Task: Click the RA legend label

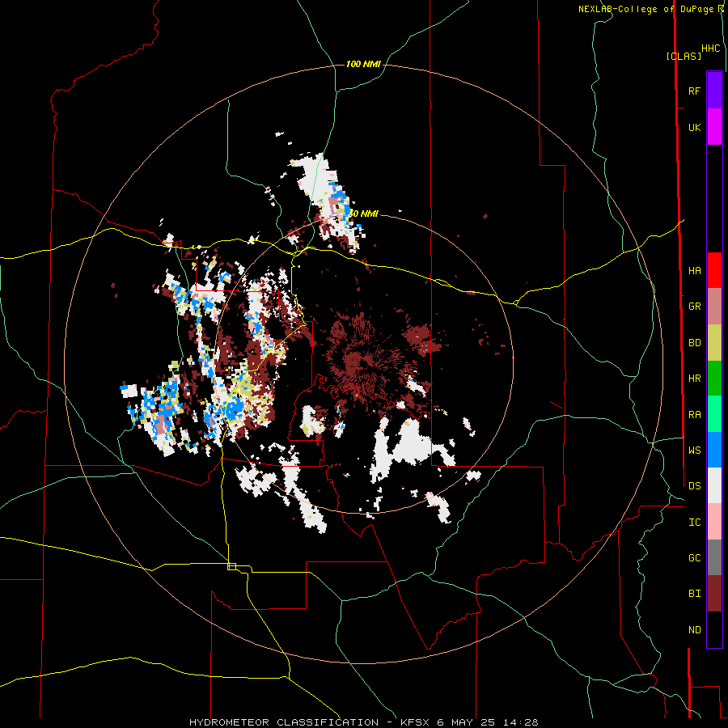Action: tap(694, 414)
